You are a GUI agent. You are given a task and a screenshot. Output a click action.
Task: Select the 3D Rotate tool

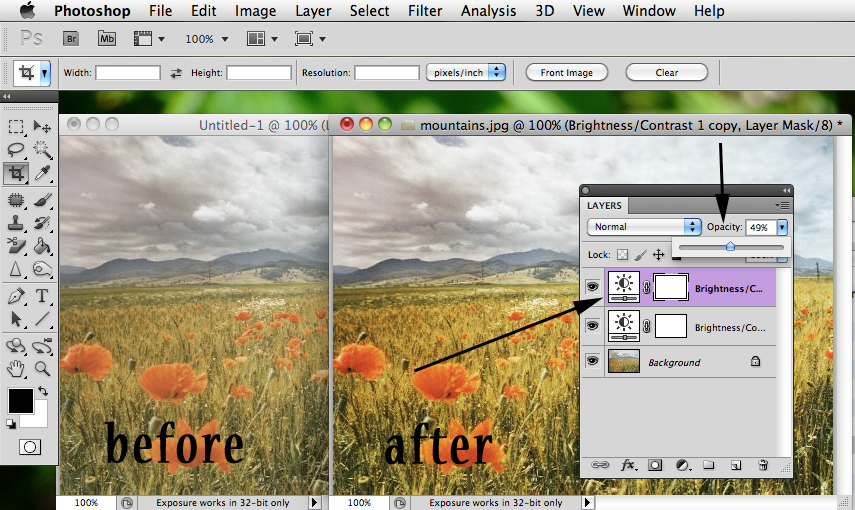[16, 346]
